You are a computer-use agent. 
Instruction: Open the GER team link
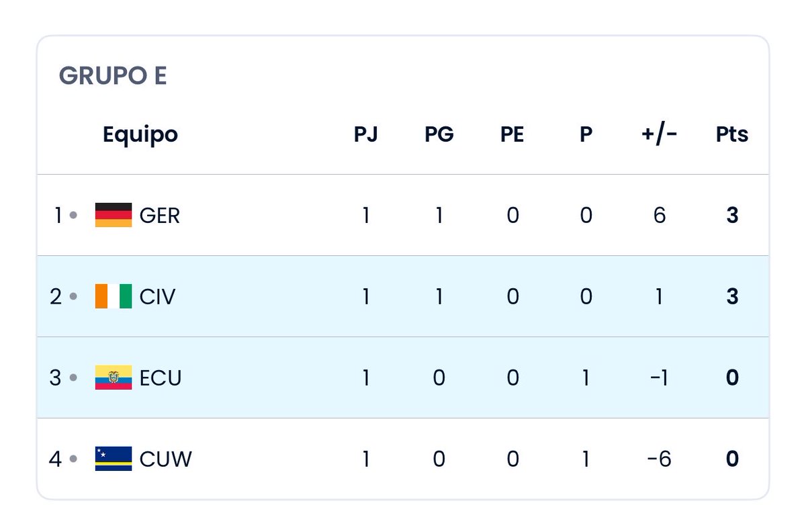pyautogui.click(x=160, y=216)
